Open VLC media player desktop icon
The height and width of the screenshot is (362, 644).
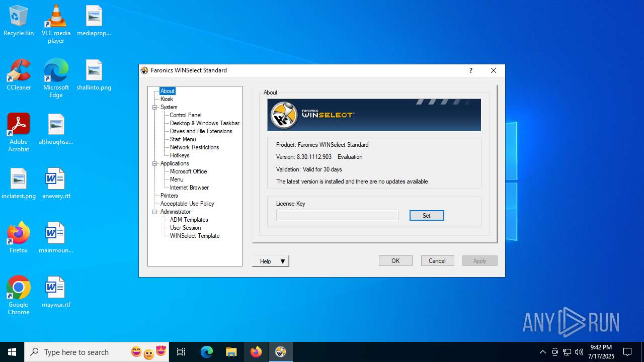coord(56,24)
